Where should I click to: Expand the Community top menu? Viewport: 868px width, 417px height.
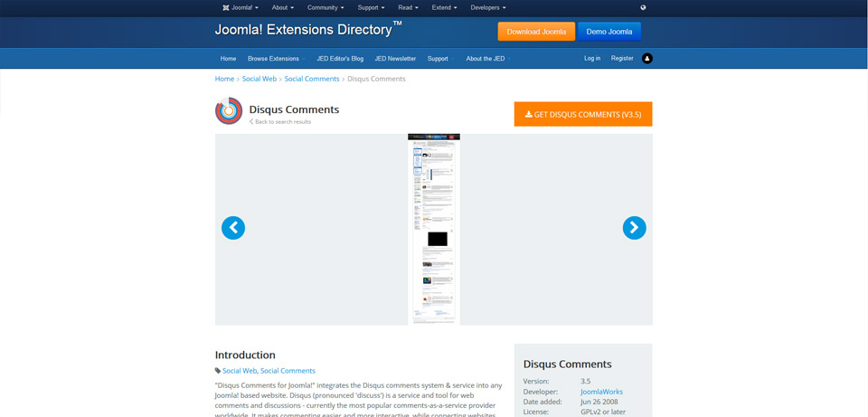point(325,8)
